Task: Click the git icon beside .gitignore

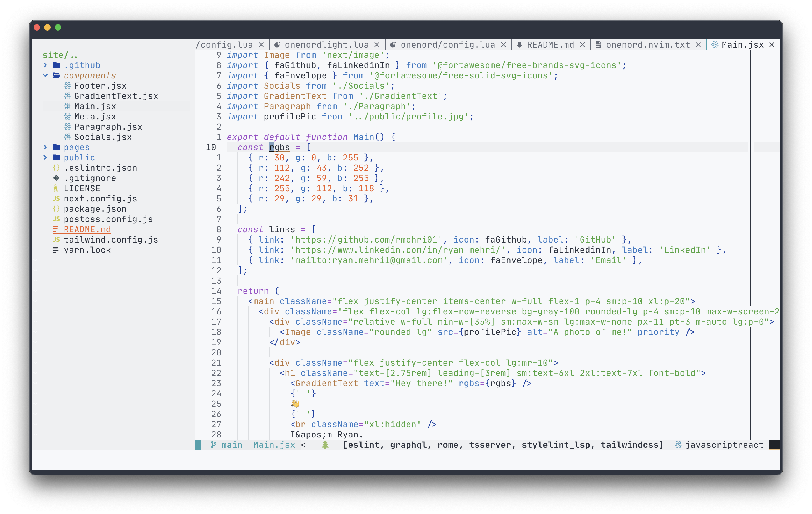Action: (56, 178)
